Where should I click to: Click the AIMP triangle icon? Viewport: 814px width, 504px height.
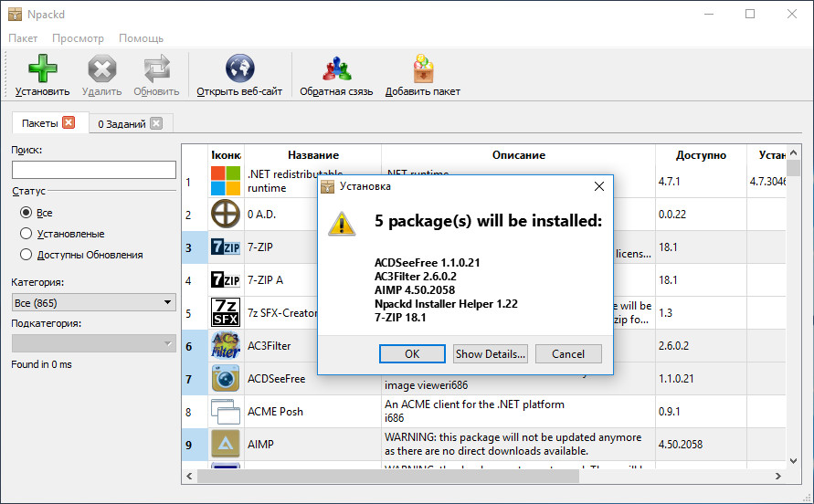click(x=226, y=444)
